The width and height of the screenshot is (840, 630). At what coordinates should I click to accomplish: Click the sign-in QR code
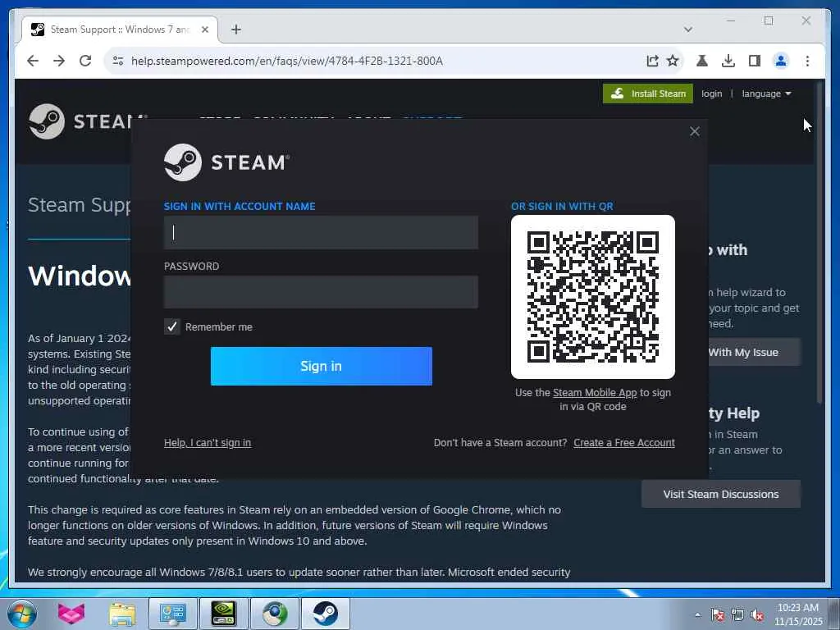[593, 297]
